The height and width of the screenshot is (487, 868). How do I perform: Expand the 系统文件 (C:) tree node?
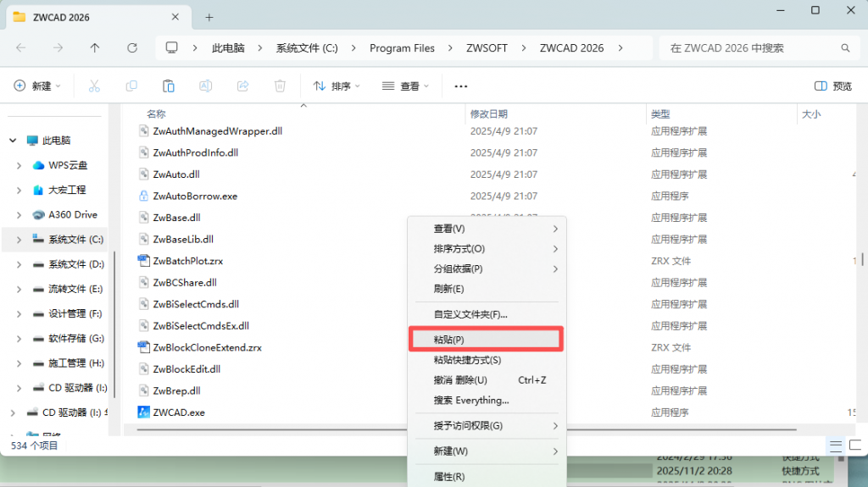(x=19, y=240)
